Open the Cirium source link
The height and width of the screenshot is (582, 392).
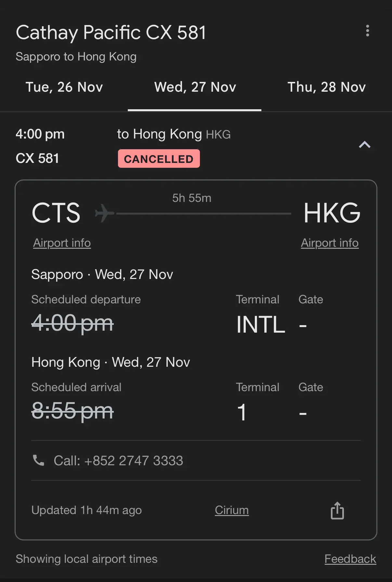point(232,510)
